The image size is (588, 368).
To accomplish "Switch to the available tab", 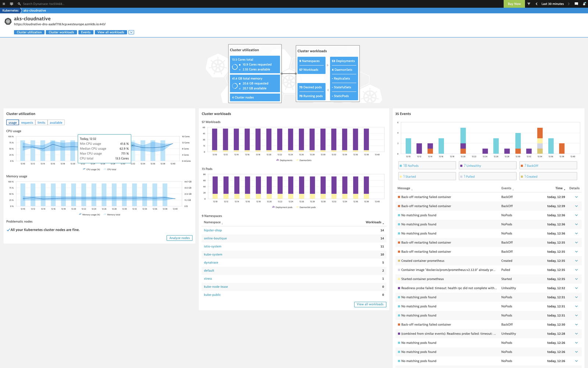I will pos(56,123).
